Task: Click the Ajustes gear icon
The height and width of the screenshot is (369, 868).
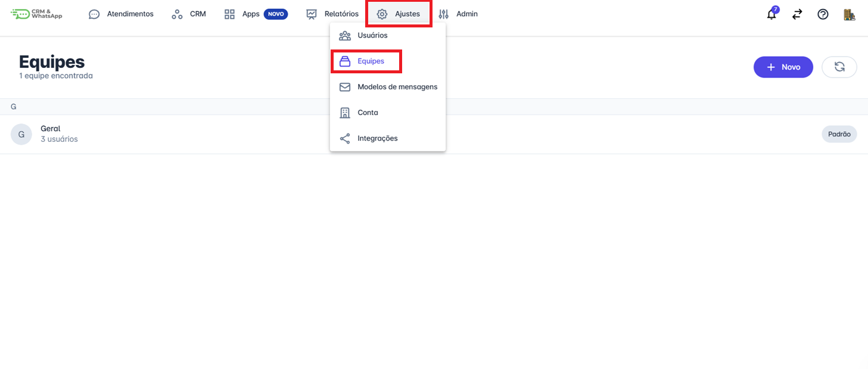Action: click(382, 14)
